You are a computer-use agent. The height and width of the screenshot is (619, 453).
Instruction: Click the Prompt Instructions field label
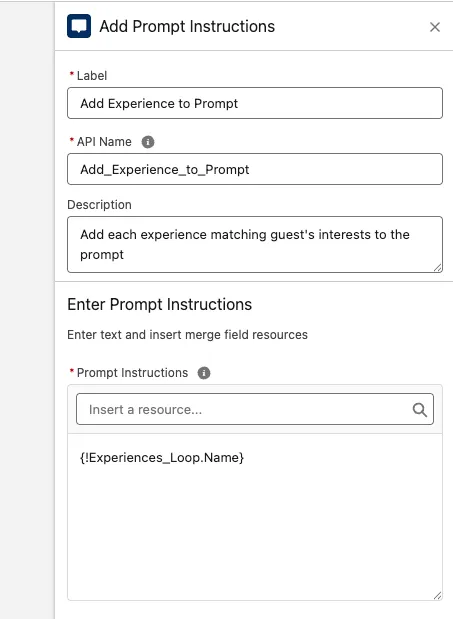pyautogui.click(x=132, y=373)
